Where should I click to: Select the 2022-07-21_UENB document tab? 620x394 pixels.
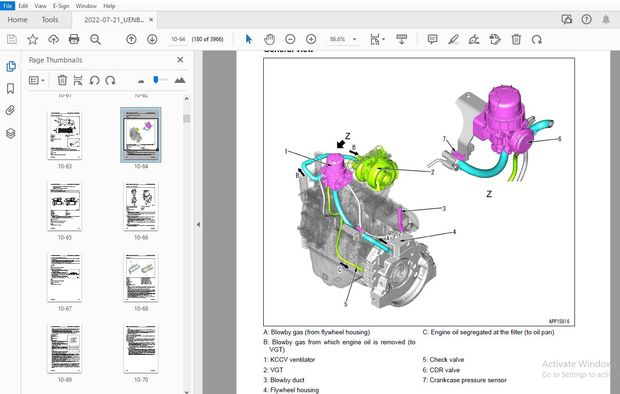click(x=114, y=20)
